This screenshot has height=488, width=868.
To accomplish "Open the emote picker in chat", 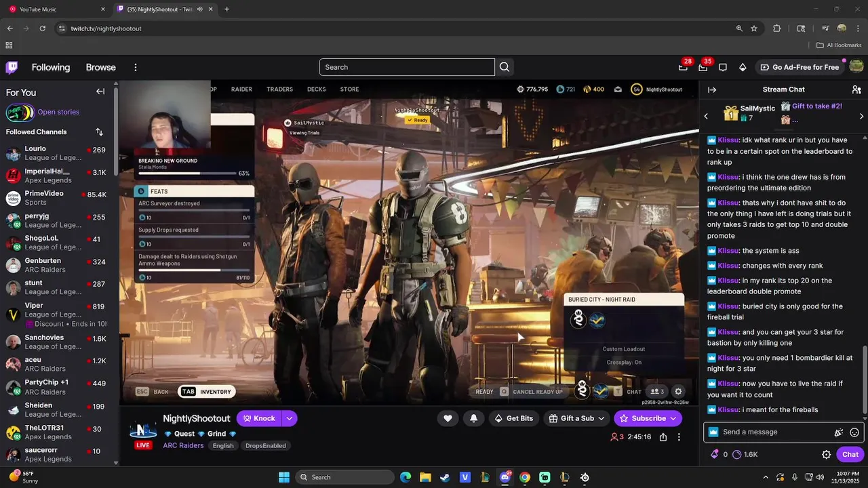I will point(854,432).
